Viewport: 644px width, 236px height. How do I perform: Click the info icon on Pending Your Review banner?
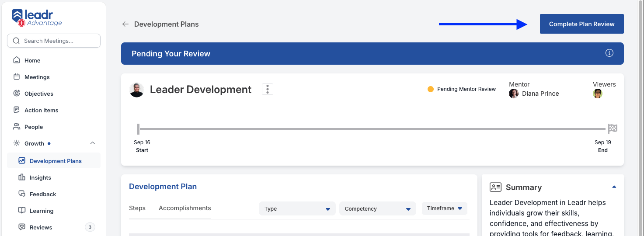pos(609,53)
